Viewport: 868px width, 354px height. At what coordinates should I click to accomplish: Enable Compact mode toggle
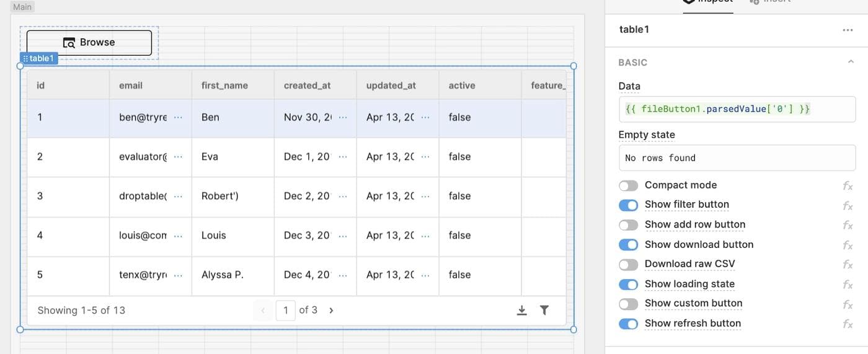tap(628, 185)
